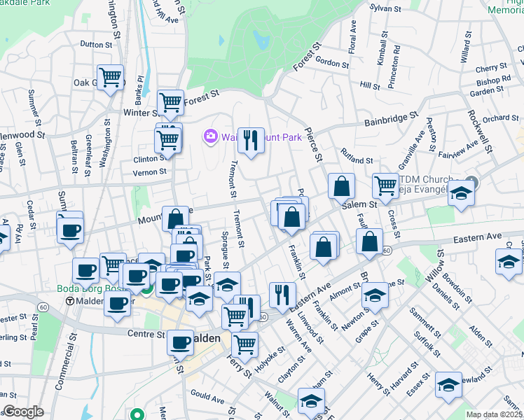
Task: Click the graduation cap marker near Bowdoin St
Action: (x=509, y=263)
